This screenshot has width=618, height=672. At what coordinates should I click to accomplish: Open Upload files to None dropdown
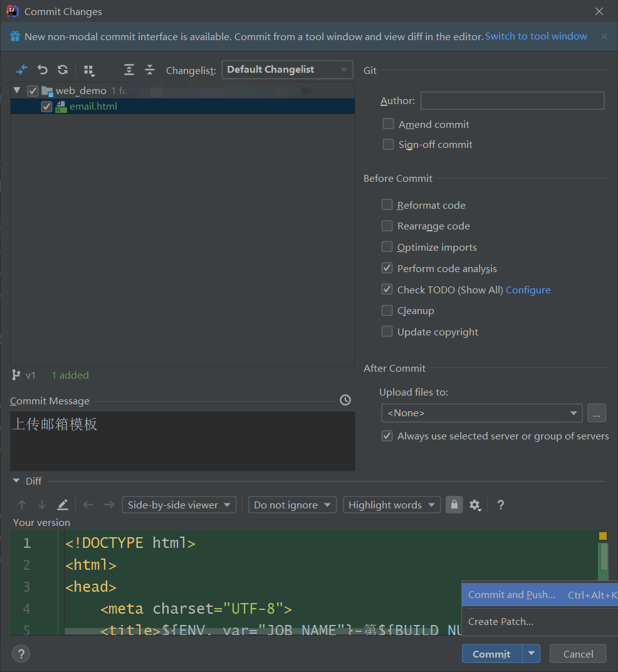(x=481, y=412)
